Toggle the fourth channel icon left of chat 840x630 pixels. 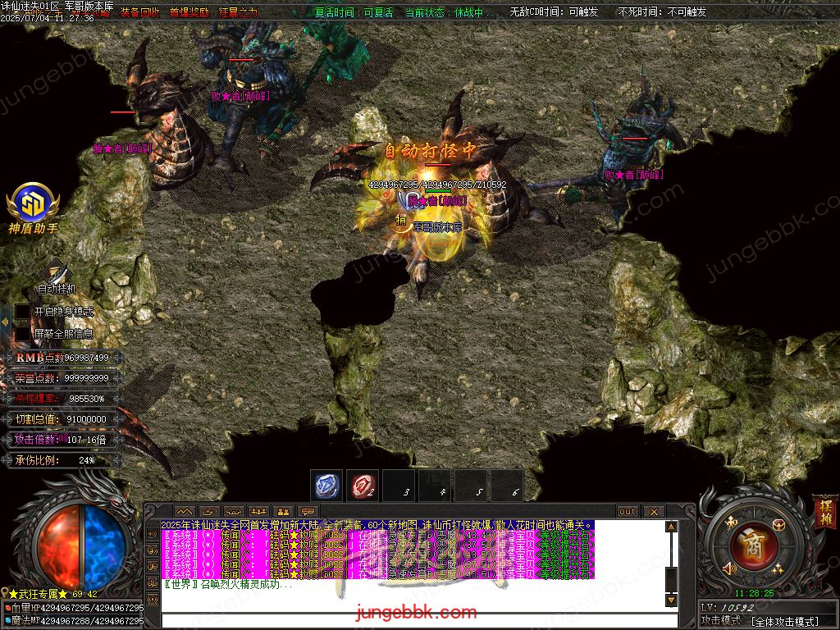(x=152, y=583)
